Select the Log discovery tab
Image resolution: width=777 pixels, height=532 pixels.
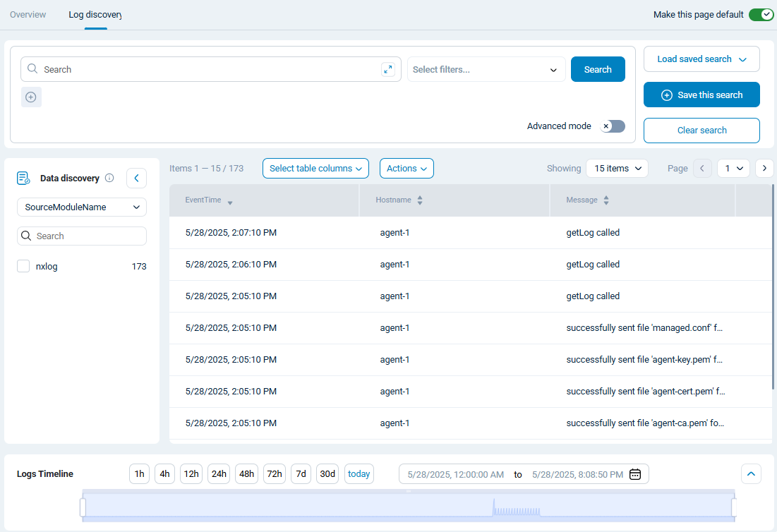(x=95, y=14)
